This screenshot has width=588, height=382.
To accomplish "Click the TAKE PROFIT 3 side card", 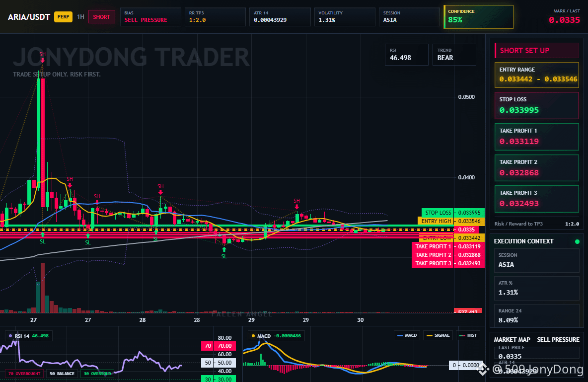I will pos(537,199).
